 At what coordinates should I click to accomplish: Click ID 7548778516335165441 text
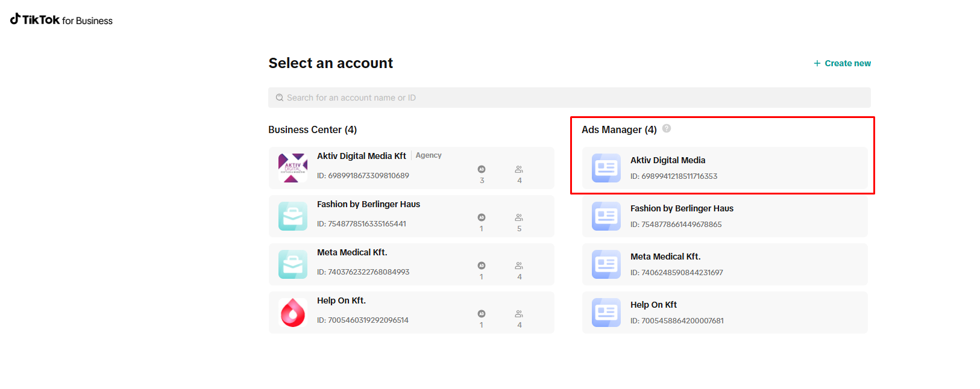362,224
